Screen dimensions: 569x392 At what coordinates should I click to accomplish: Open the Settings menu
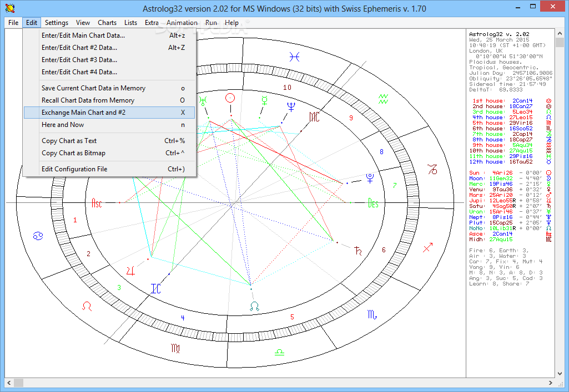tap(56, 23)
